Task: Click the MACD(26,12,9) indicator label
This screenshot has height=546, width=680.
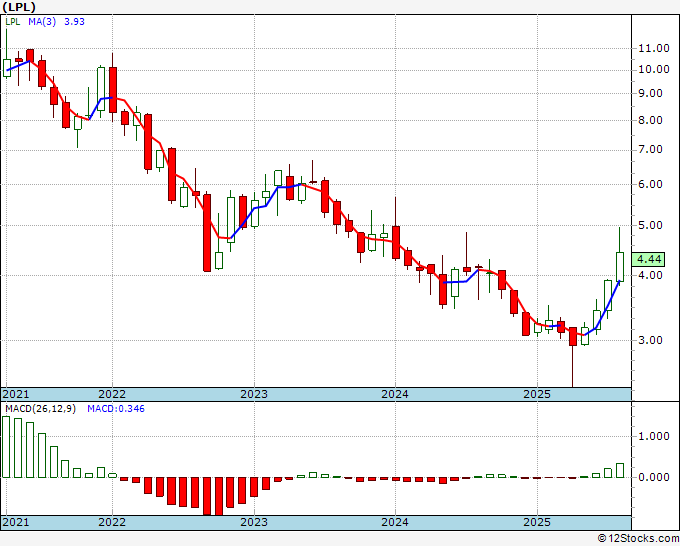Action: (x=40, y=409)
